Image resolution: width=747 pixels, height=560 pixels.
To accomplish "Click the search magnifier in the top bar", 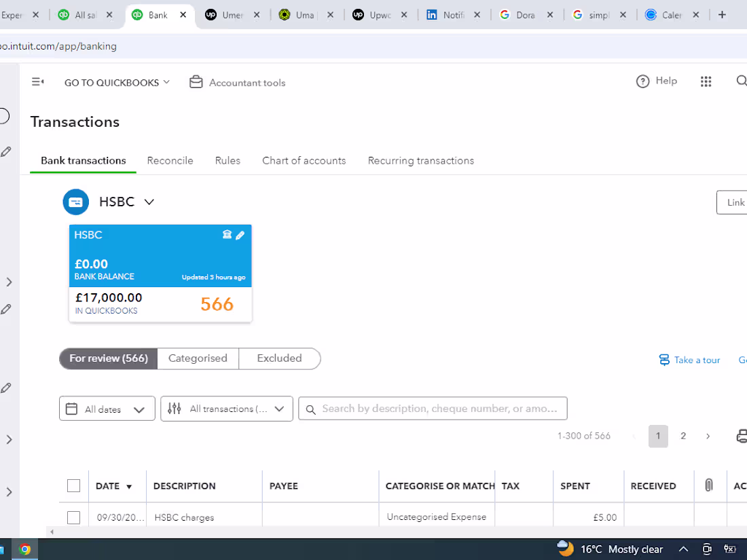I will click(742, 80).
